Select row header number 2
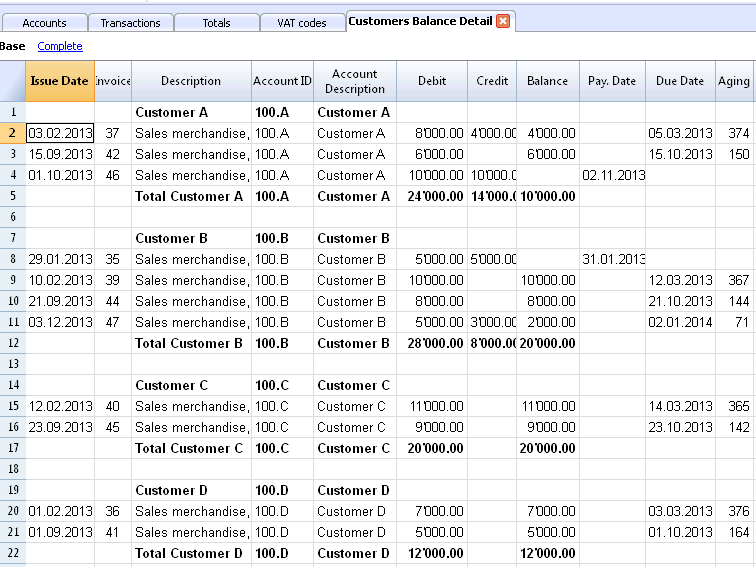Screen dimensions: 756x567 tap(13, 133)
